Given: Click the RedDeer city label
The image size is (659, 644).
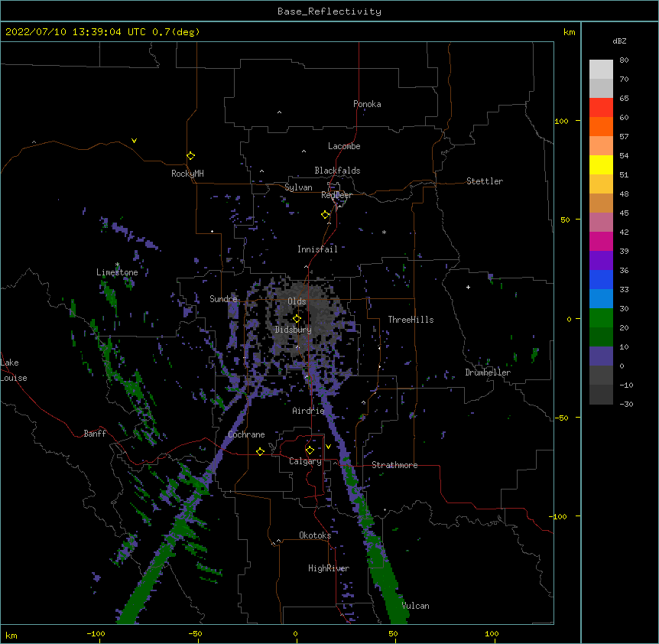Looking at the screenshot, I should [336, 195].
